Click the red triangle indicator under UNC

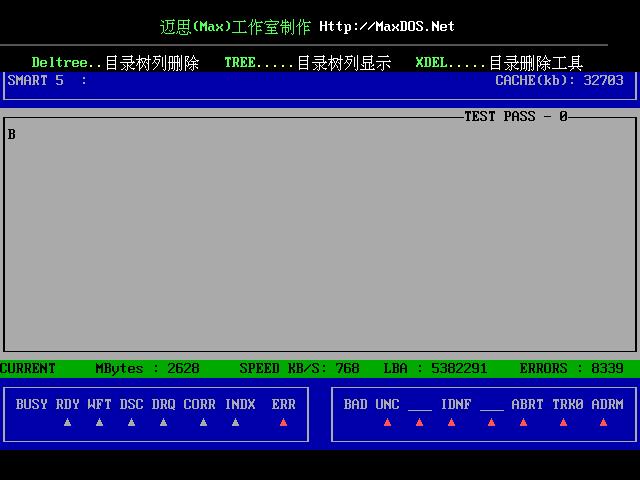(388, 422)
